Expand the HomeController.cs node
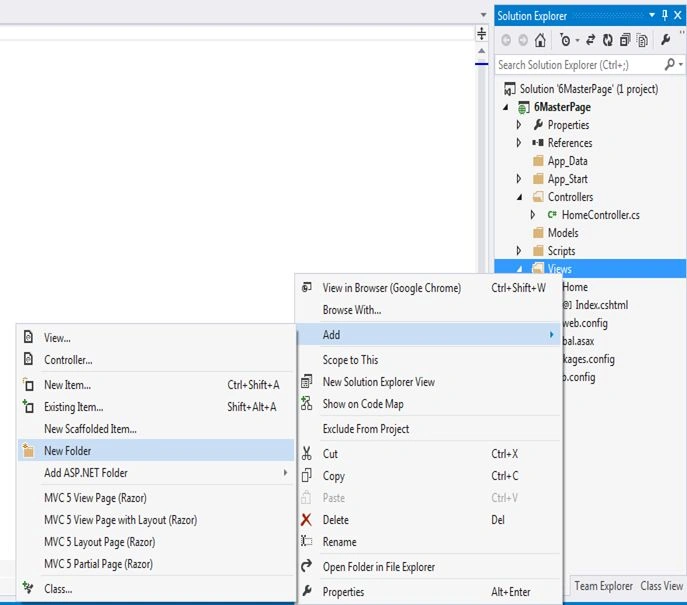687x605 pixels. coord(533,215)
